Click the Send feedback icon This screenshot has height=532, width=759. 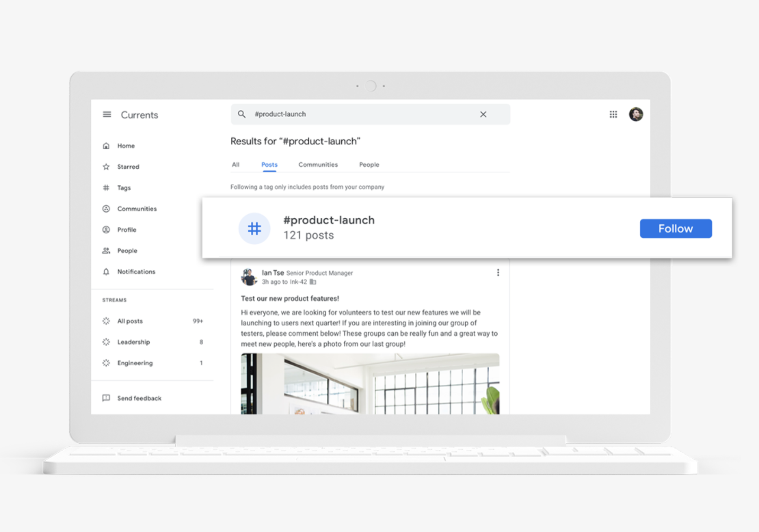[106, 398]
